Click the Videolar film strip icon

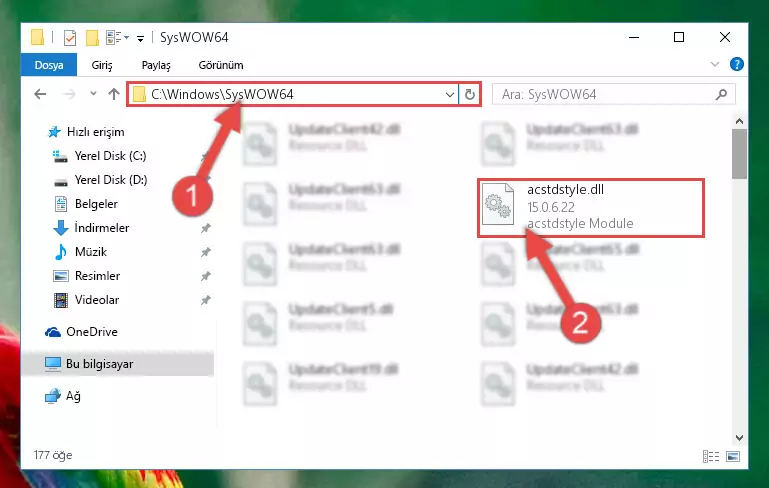61,300
